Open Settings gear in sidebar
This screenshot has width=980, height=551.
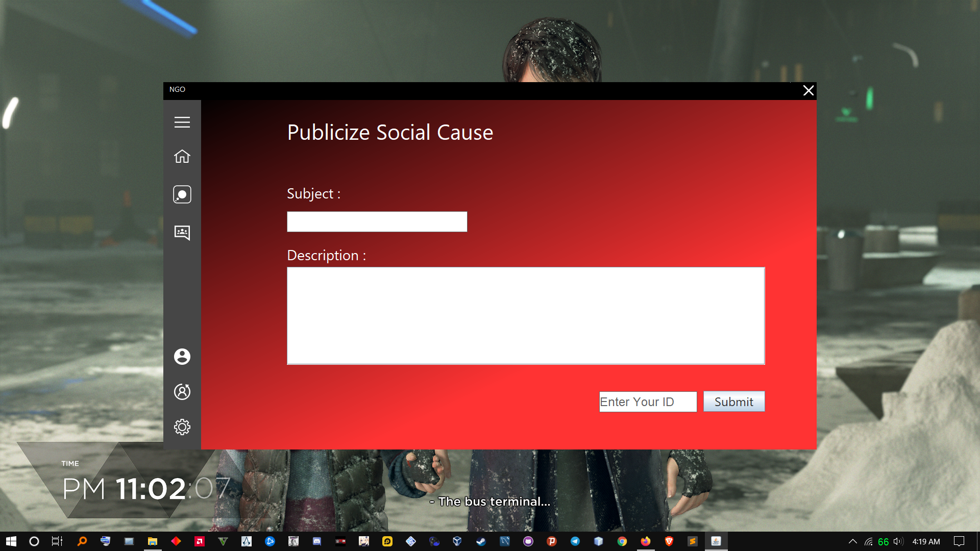182,427
